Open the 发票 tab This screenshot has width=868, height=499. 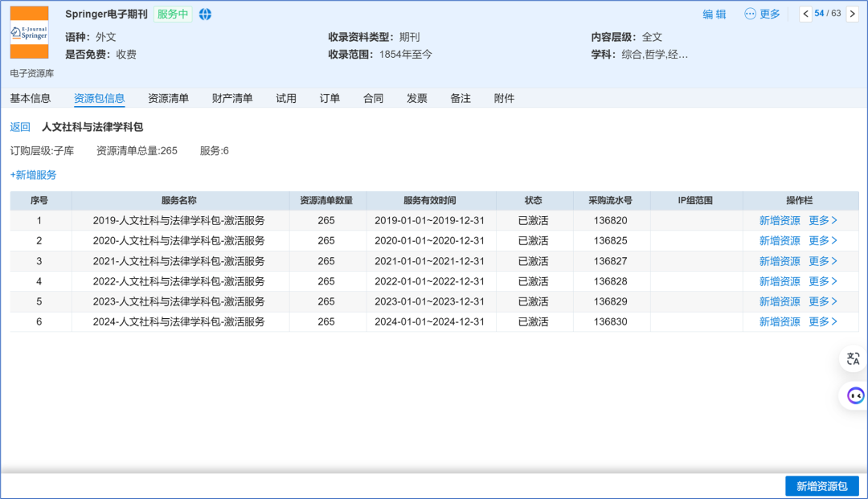(x=417, y=99)
